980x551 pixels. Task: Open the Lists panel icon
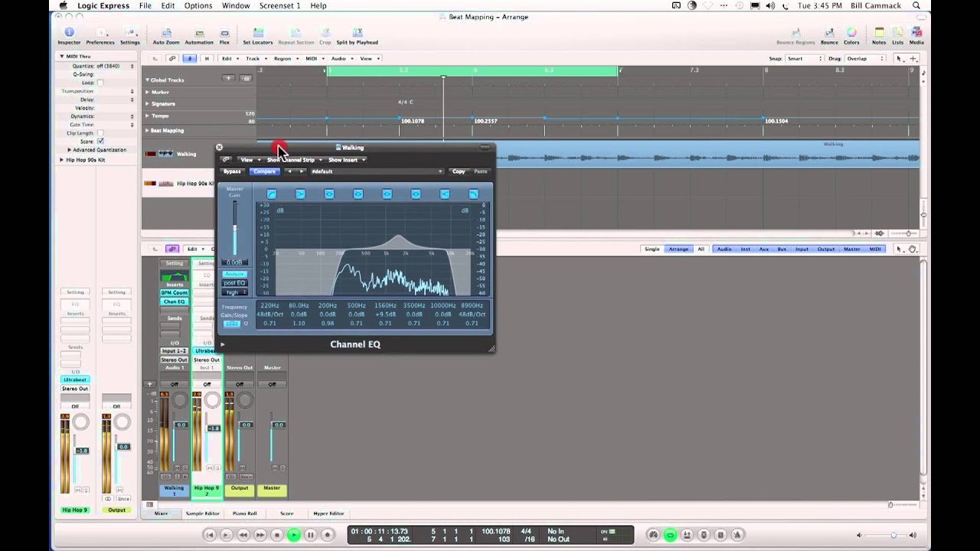[x=897, y=35]
